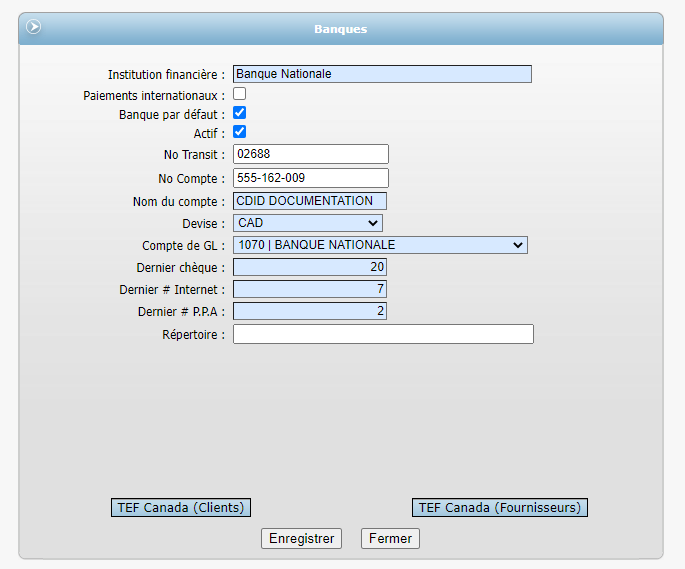The width and height of the screenshot is (685, 569).
Task: Enable the Paiements internationaux checkbox
Action: point(240,94)
